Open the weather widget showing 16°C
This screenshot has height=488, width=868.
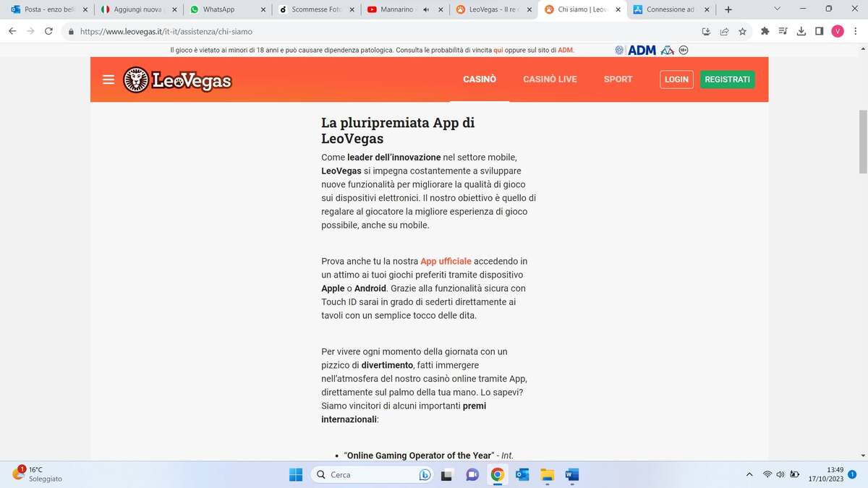38,474
